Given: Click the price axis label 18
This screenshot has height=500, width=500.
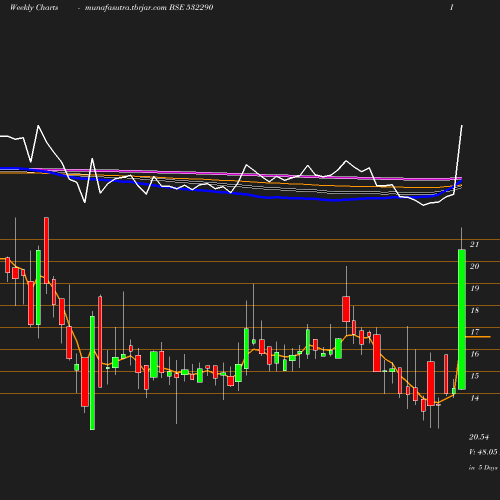Looking at the screenshot, I should (x=475, y=310).
